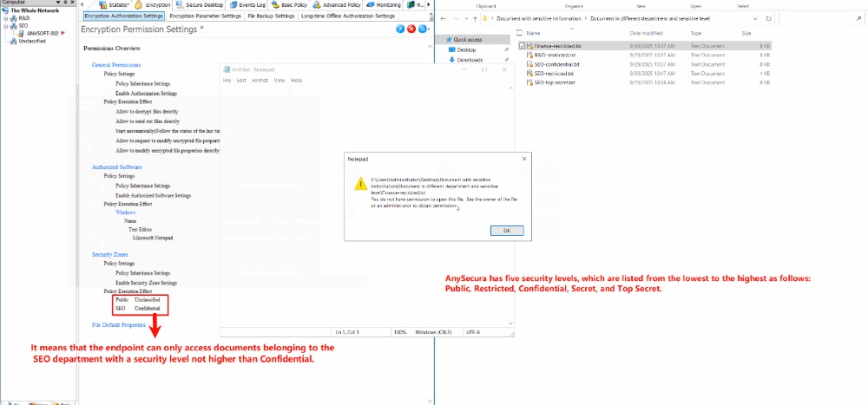The width and height of the screenshot is (868, 405).
Task: Open the SEO-confidential.txt file icon
Action: tap(529, 64)
